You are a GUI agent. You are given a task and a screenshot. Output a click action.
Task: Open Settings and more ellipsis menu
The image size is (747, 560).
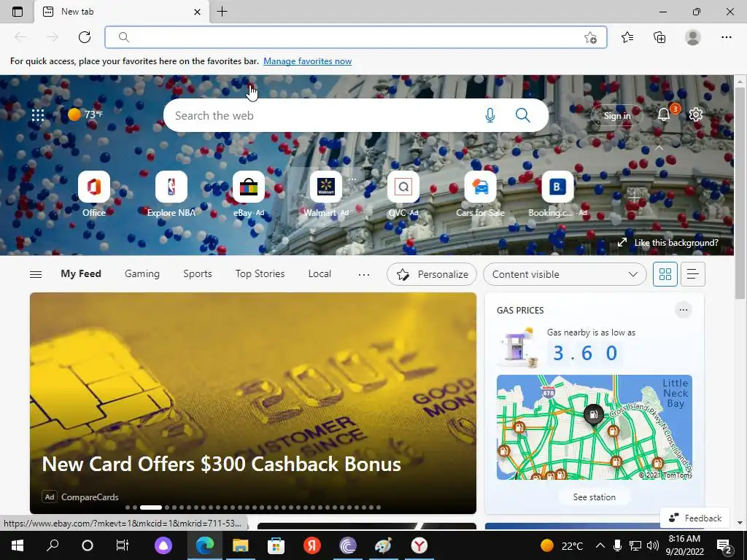726,37
